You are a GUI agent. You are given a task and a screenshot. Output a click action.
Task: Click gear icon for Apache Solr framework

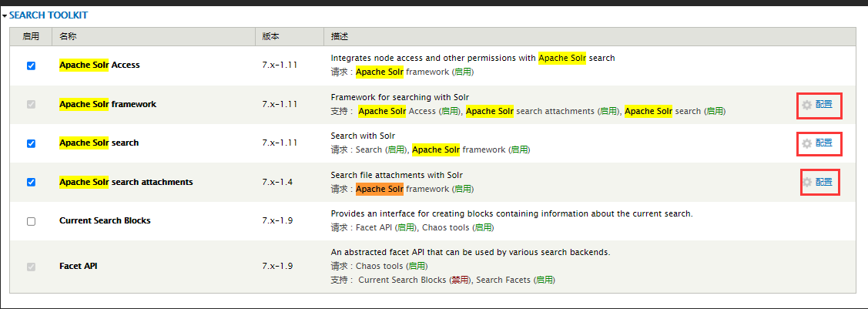[x=807, y=105]
